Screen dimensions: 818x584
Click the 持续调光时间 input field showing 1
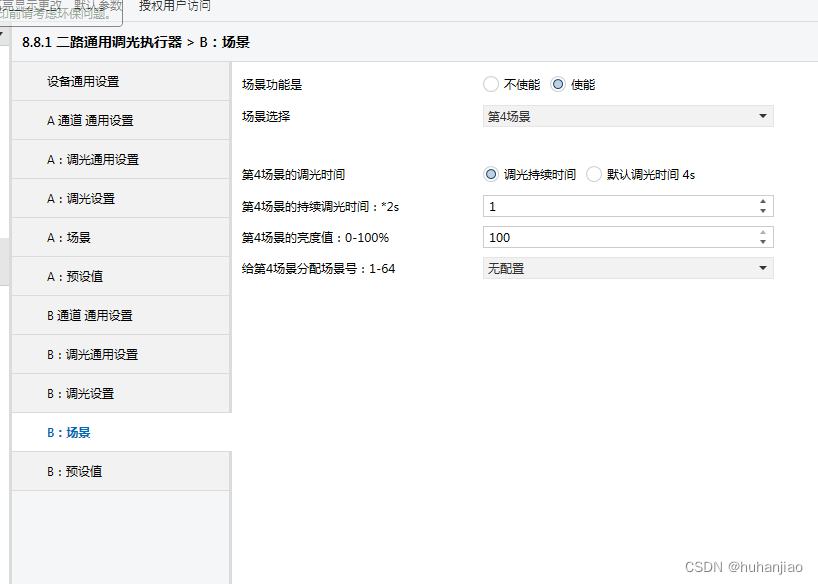point(615,206)
